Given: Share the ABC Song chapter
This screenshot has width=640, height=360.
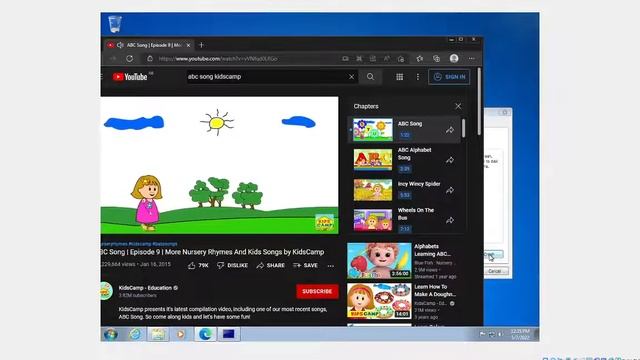Looking at the screenshot, I should [x=450, y=130].
